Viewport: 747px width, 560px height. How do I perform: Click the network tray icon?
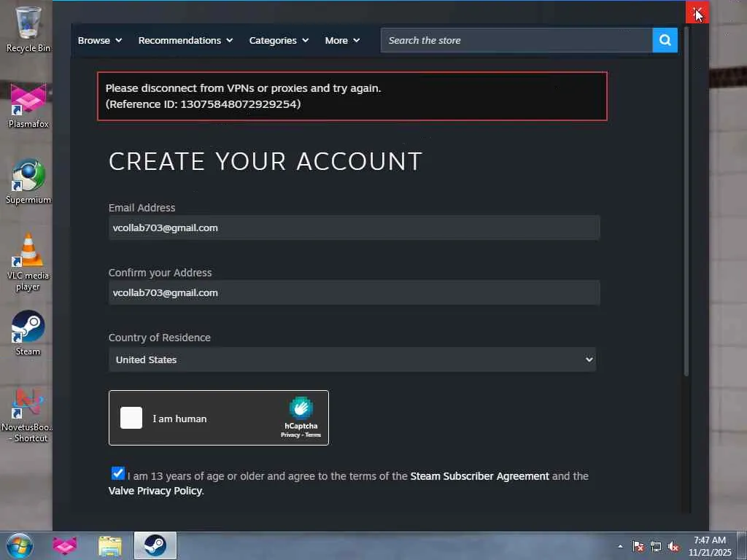click(x=656, y=546)
